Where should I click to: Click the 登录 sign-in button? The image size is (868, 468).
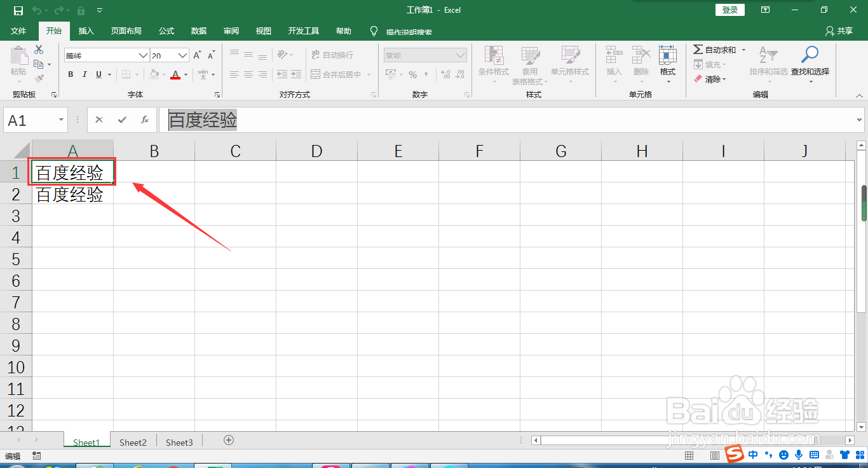click(x=730, y=10)
